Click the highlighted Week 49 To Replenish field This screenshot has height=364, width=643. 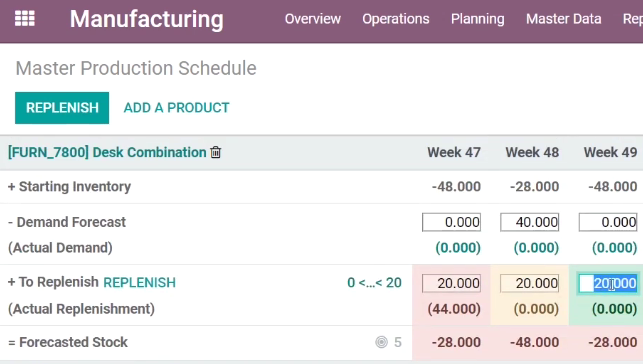click(x=608, y=283)
